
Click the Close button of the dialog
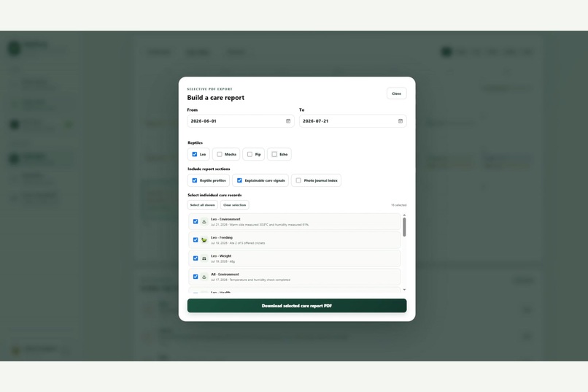[x=396, y=93]
